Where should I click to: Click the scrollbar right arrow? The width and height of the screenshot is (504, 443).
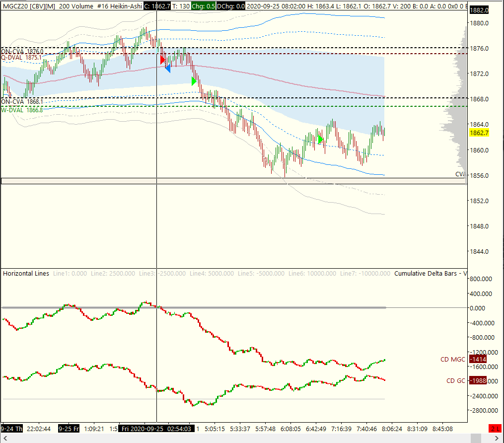[496, 439]
